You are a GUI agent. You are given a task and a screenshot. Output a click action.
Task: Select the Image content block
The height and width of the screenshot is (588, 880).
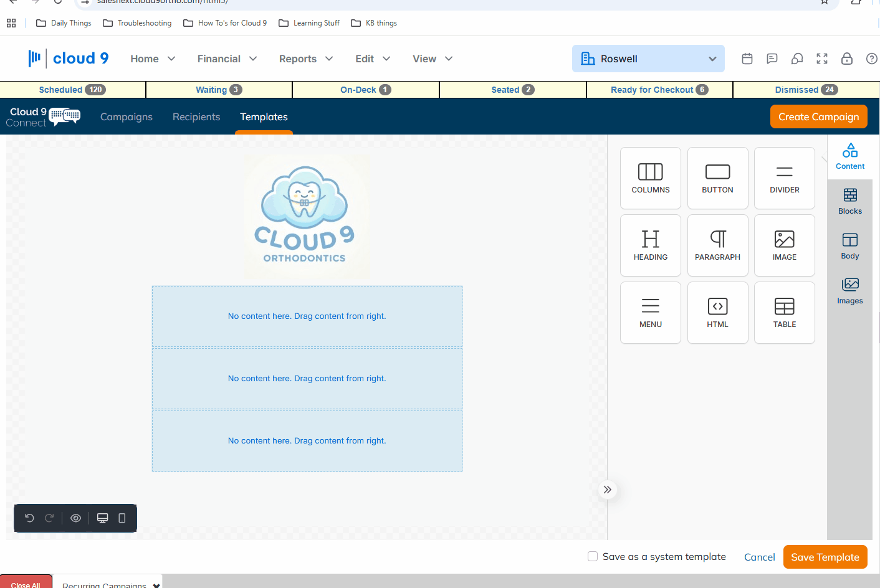(x=784, y=245)
